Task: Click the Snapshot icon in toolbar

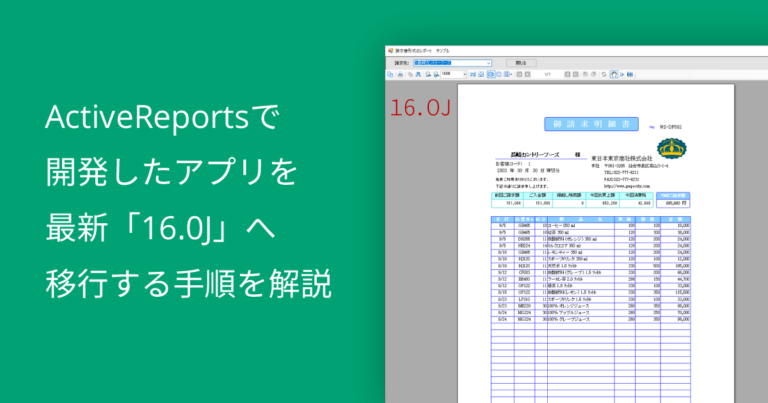Action: 630,74
